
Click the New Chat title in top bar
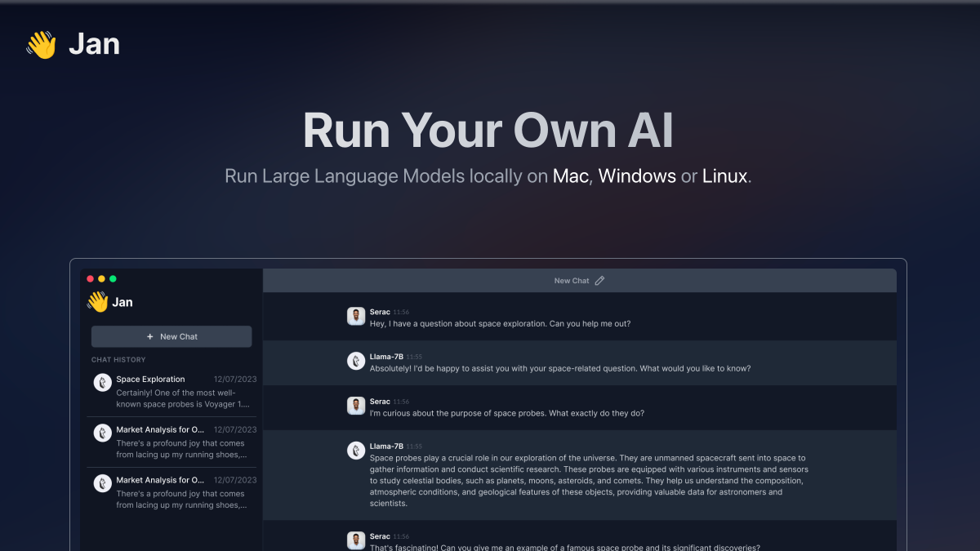(x=571, y=281)
